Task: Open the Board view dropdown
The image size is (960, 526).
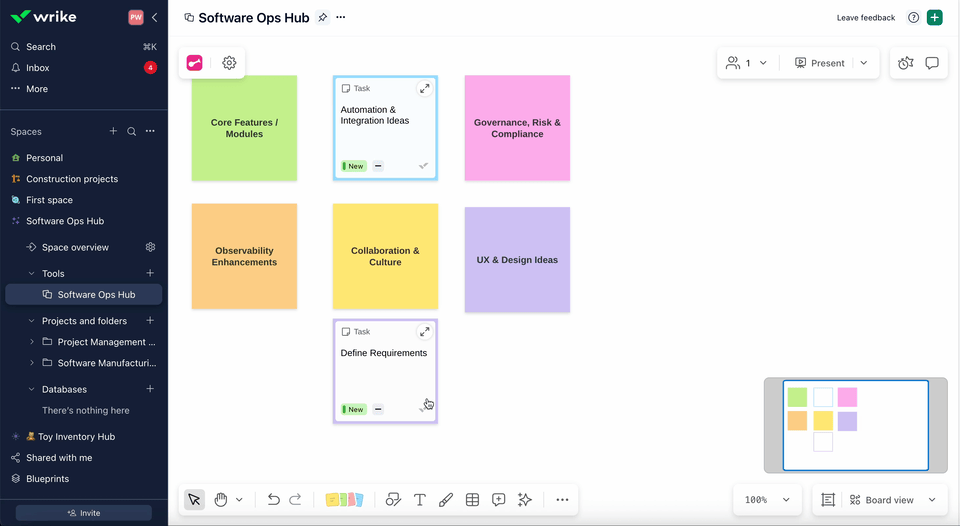Action: pos(892,500)
